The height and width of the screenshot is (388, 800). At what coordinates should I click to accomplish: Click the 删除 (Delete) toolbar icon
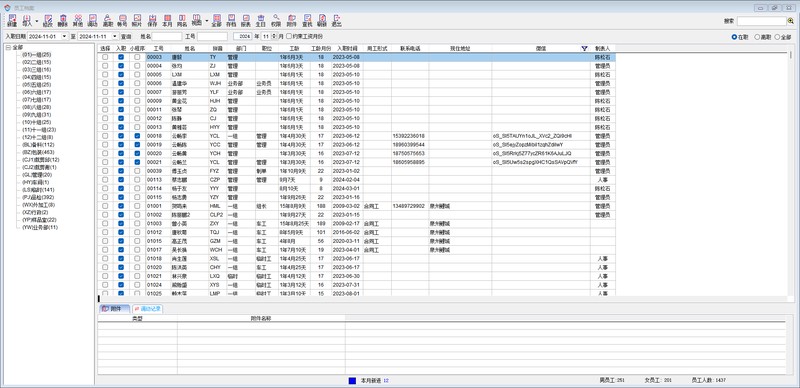click(x=62, y=20)
